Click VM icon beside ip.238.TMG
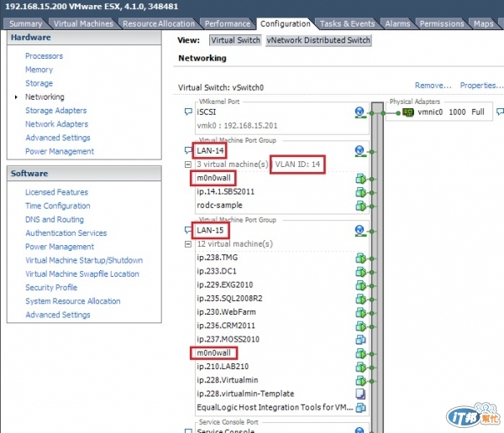Screen dimensions: 504x433 [360, 258]
